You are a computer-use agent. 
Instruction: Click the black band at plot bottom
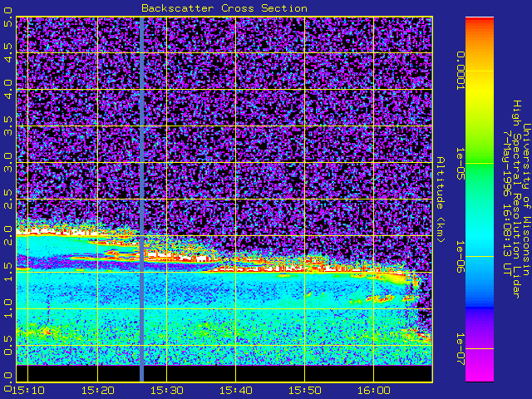pyautogui.click(x=224, y=373)
